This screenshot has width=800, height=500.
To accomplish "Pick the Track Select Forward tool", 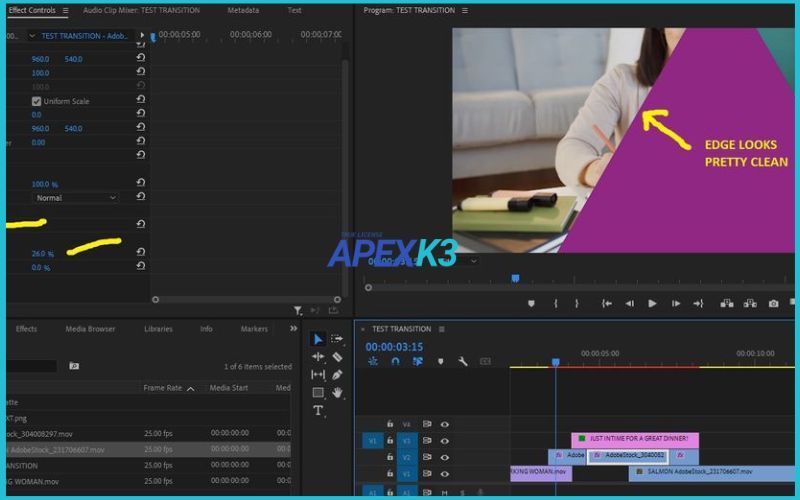I will click(337, 339).
